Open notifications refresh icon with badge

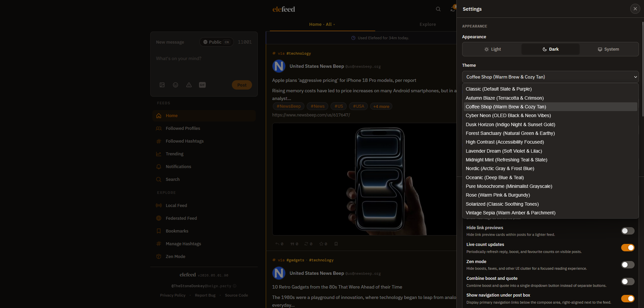pos(453,9)
